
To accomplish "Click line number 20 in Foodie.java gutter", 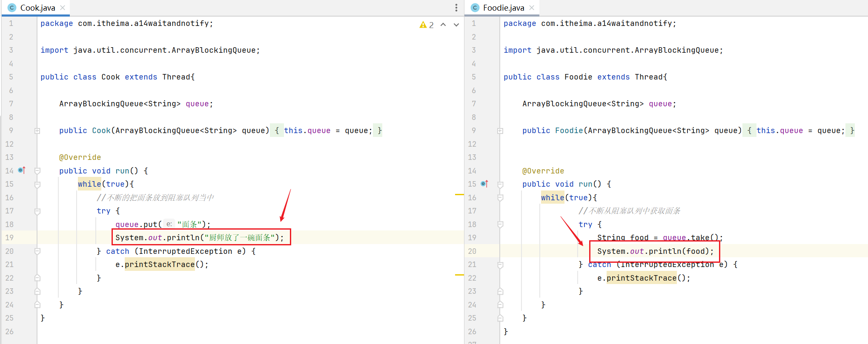I will (x=472, y=251).
